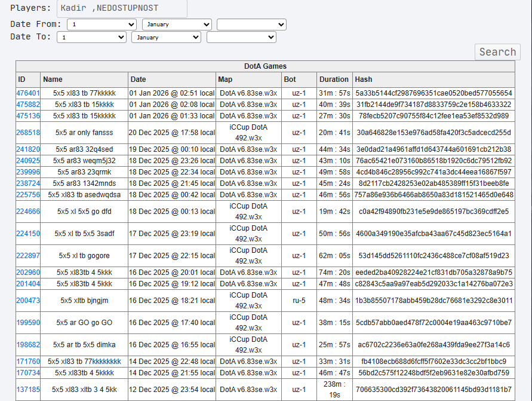Select game name '5x5 xl tb gogore'
Image resolution: width=532 pixels, height=401 pixels.
pos(84,256)
